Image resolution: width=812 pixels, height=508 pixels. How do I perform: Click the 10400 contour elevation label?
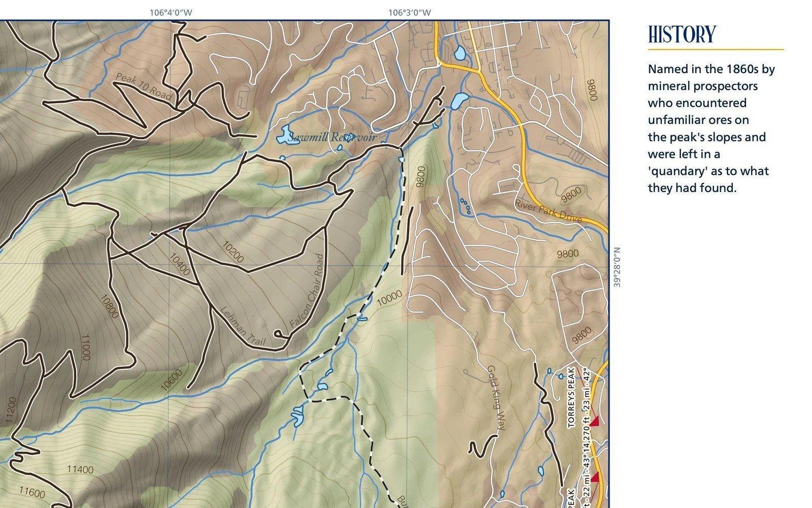point(180,265)
